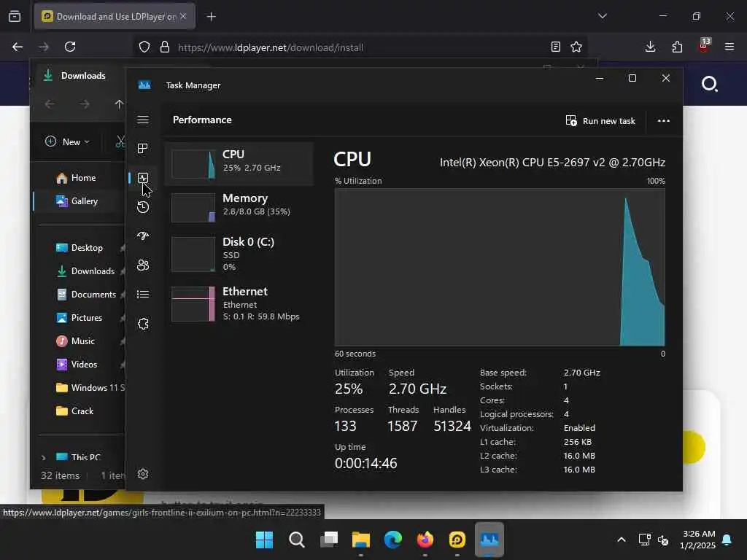747x560 pixels.
Task: Open App history icon in Task Manager
Action: tap(143, 207)
